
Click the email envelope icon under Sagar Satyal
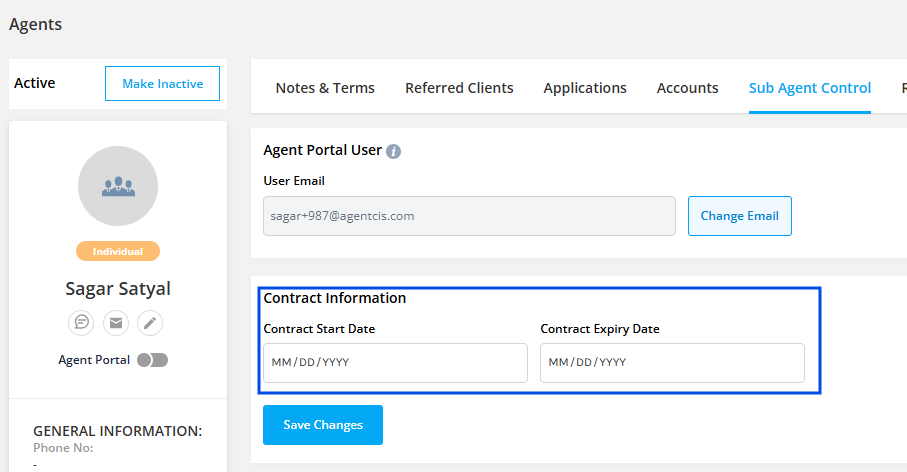(x=116, y=323)
